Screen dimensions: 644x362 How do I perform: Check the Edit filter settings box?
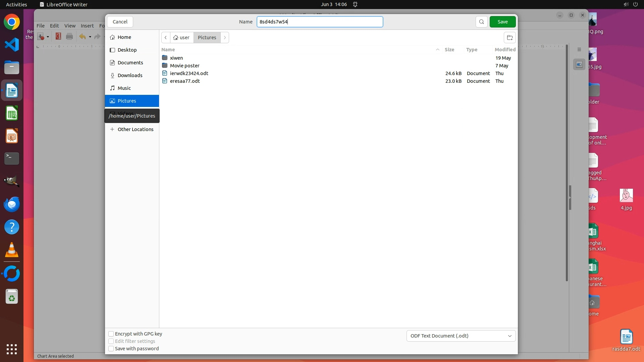pyautogui.click(x=111, y=341)
